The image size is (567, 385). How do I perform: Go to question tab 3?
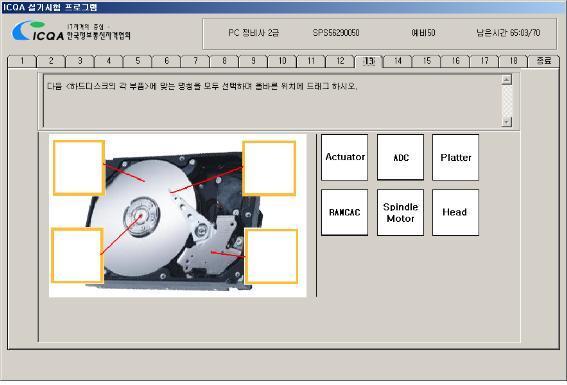(x=80, y=61)
